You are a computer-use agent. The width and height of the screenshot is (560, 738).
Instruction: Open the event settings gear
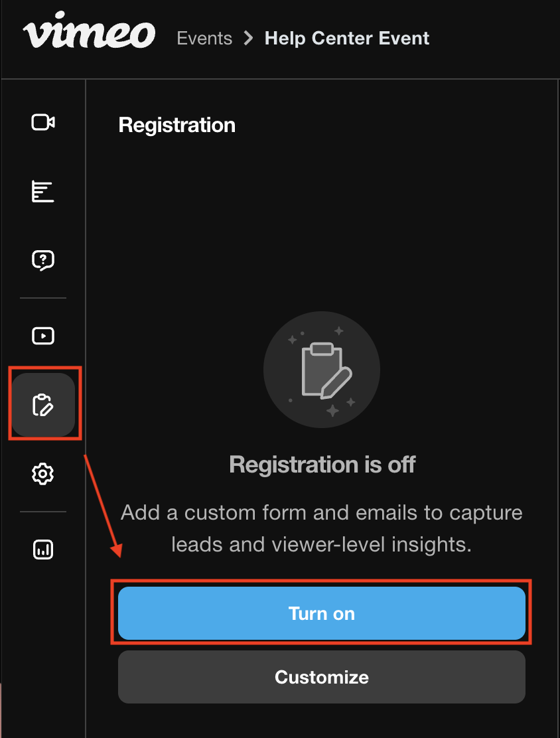pos(42,473)
